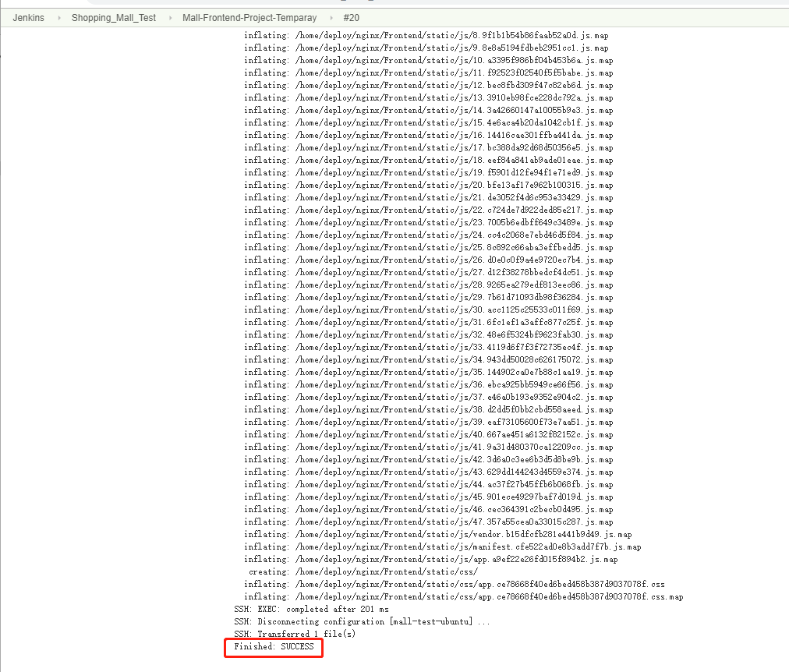The height and width of the screenshot is (672, 789).
Task: Open the Shopping_Mall_Test folder breadcrumb
Action: [x=114, y=17]
